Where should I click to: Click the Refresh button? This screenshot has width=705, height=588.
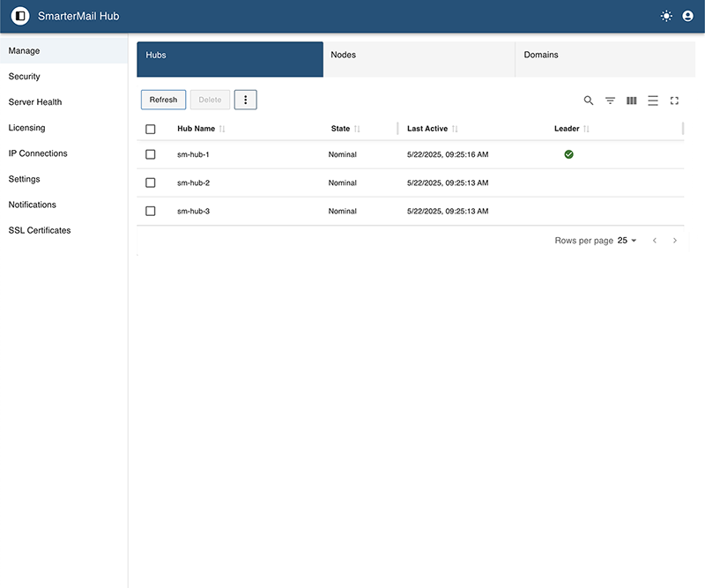tap(163, 100)
